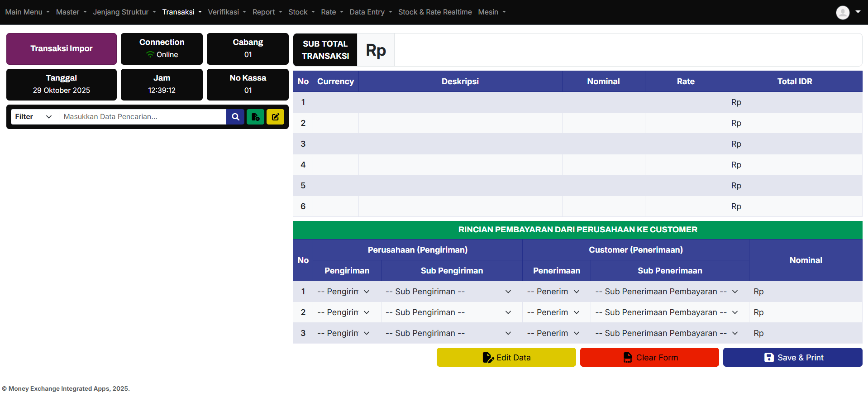868x393 pixels.
Task: Click the blue search magnifier button
Action: [235, 117]
